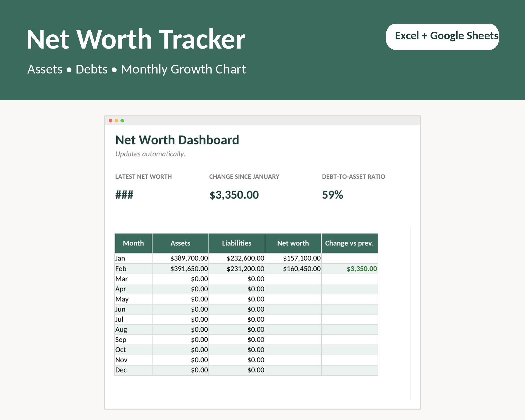525x420 pixels.
Task: Click the Net Worth Tracker banner heading
Action: [136, 39]
